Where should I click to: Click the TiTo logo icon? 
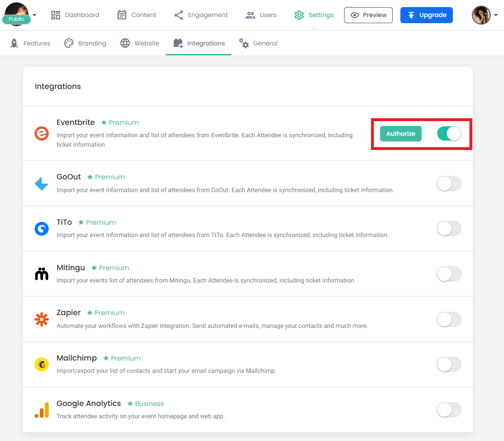pyautogui.click(x=42, y=229)
